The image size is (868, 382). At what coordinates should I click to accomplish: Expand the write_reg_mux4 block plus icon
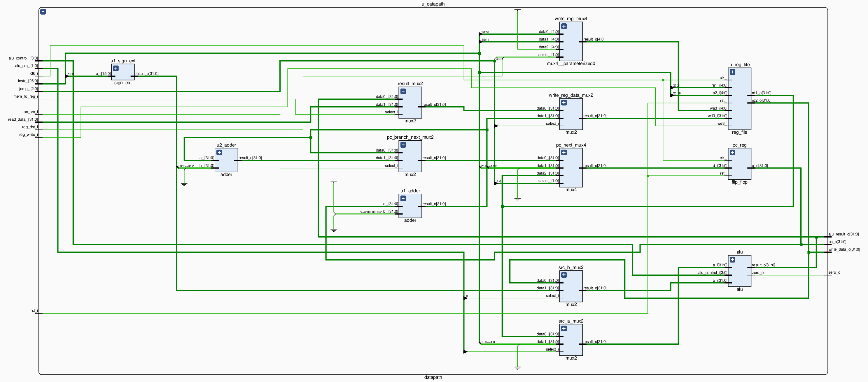tap(564, 26)
